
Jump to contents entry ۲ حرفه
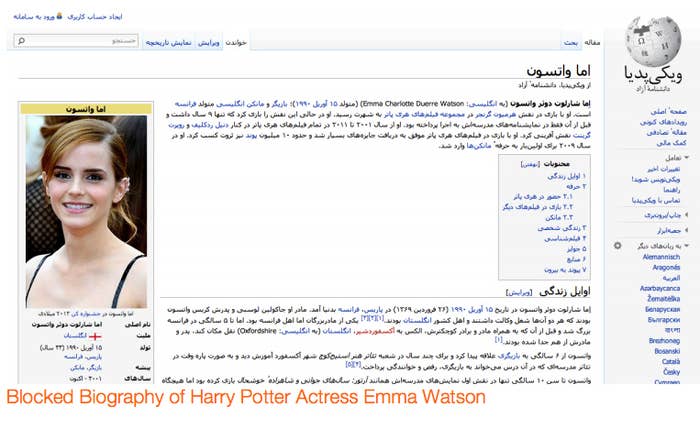576,186
